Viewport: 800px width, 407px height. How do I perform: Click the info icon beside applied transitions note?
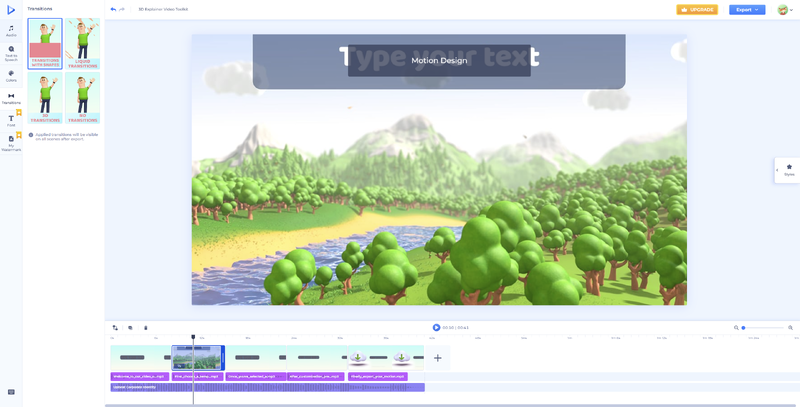tap(31, 135)
